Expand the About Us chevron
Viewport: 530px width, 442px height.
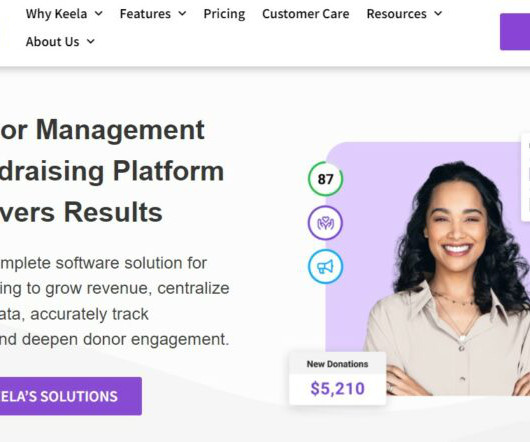[x=91, y=42]
